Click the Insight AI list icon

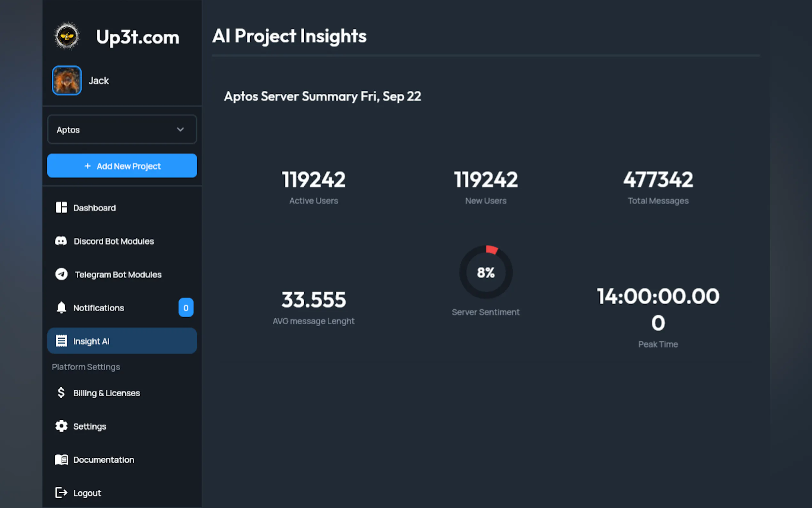point(61,341)
